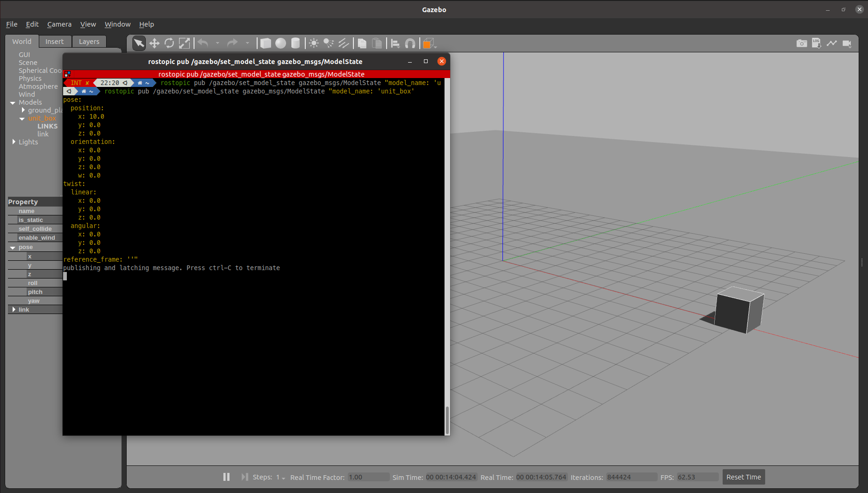Collapse the Models tree node

(13, 103)
